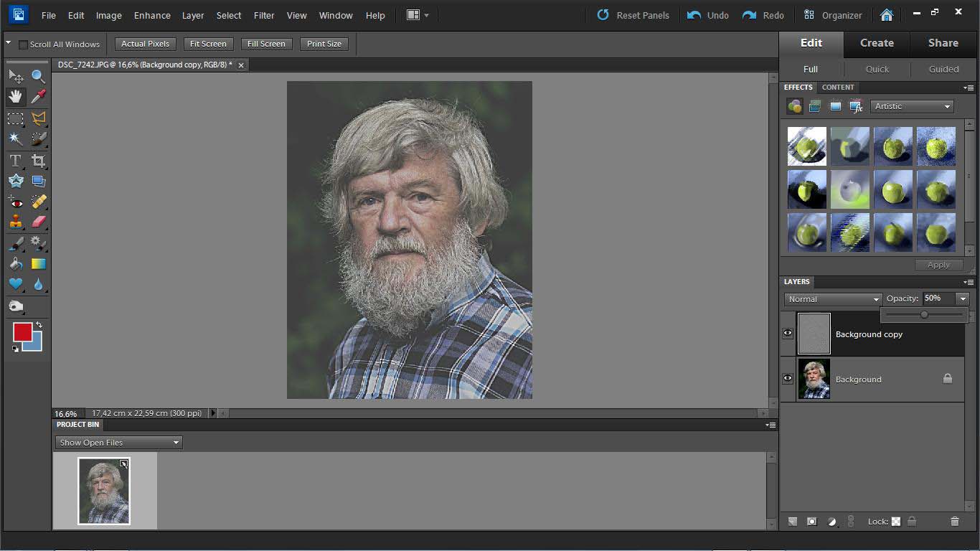Click the Fit Screen button
This screenshot has width=980, height=551.
coord(208,44)
